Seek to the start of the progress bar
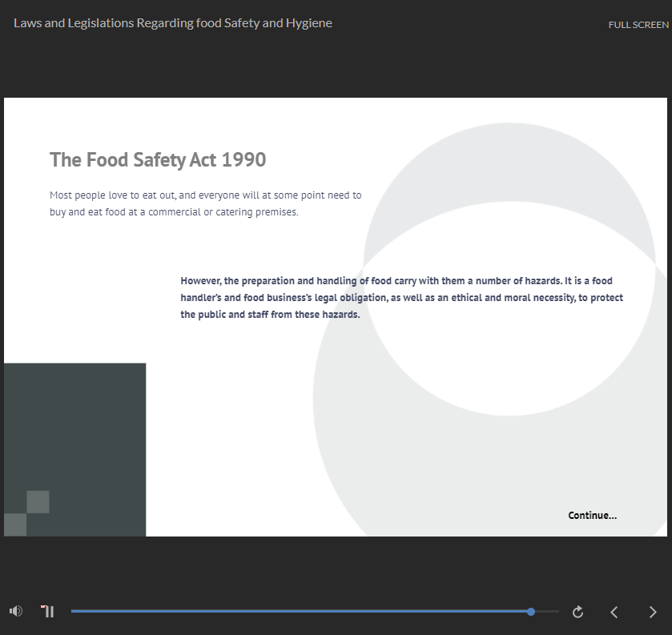672x635 pixels. pos(73,612)
